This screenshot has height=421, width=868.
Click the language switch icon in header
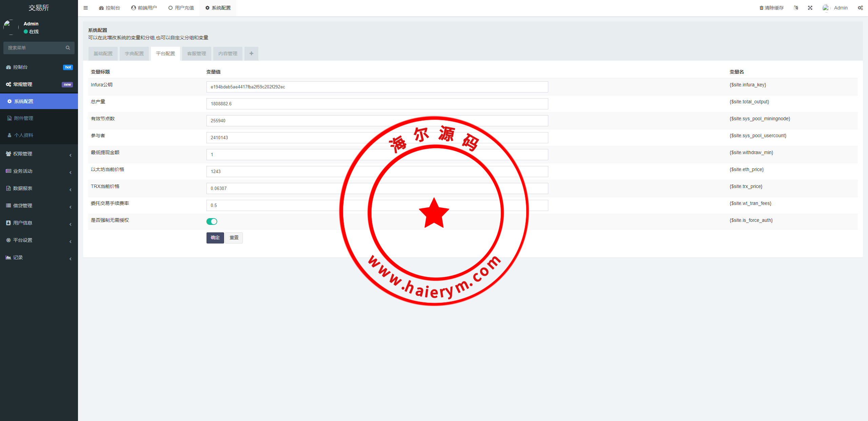click(796, 8)
